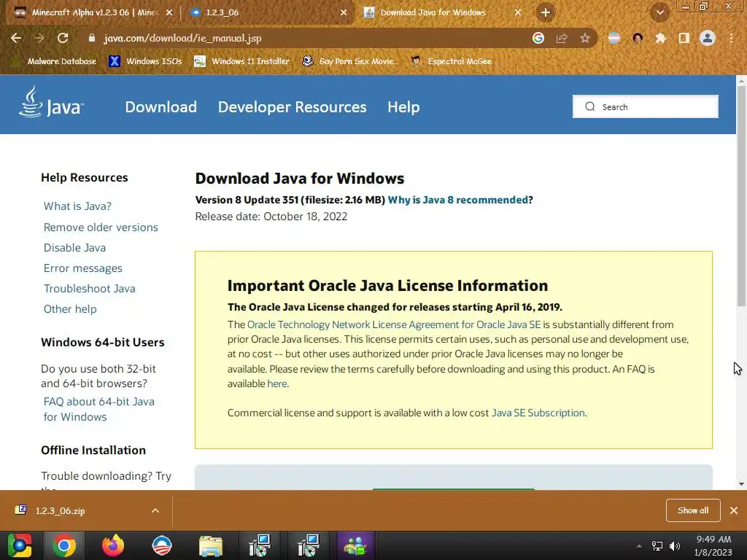
Task: Open Chrome from the taskbar
Action: coord(64,545)
